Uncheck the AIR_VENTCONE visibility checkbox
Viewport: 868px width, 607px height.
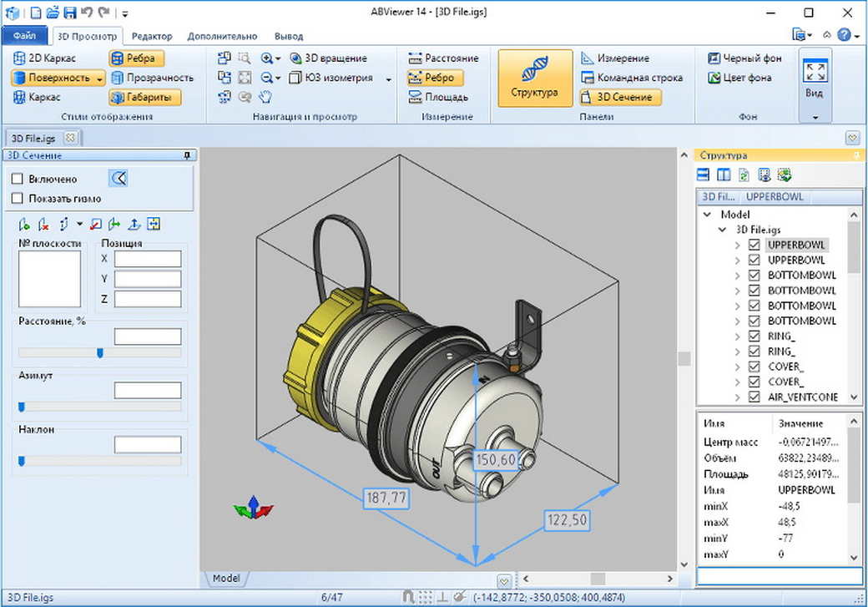click(754, 397)
